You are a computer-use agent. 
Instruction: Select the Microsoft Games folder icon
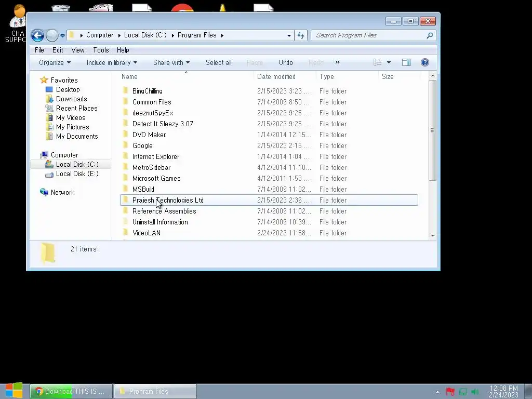pos(126,178)
